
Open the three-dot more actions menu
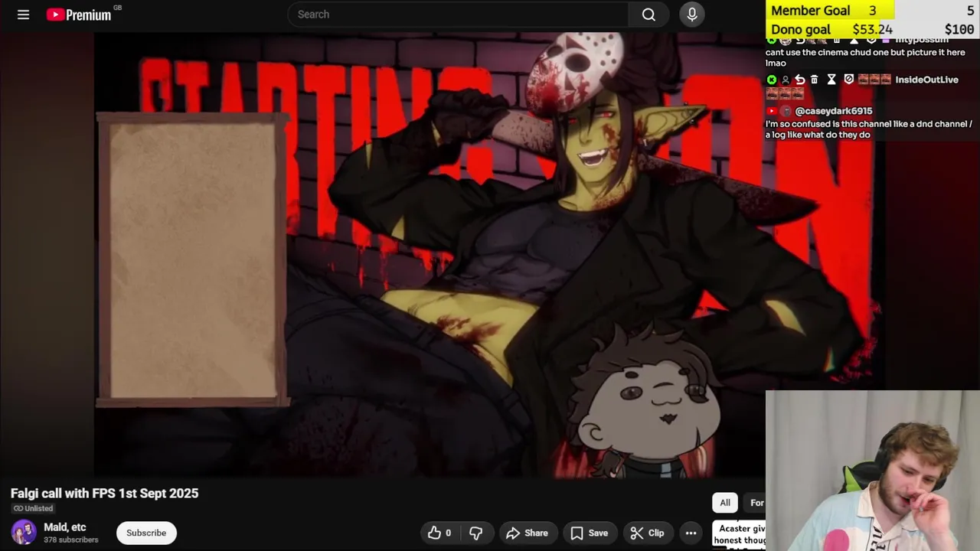point(691,533)
